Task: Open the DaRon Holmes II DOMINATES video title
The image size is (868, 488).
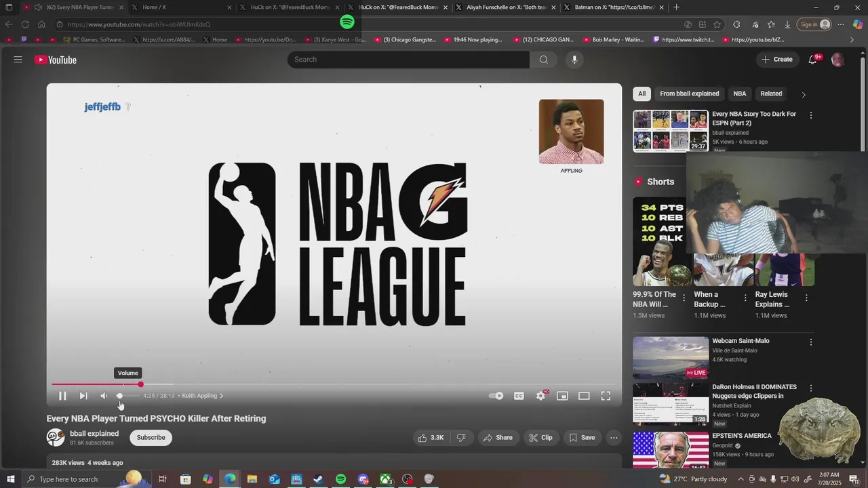Action: click(x=754, y=392)
